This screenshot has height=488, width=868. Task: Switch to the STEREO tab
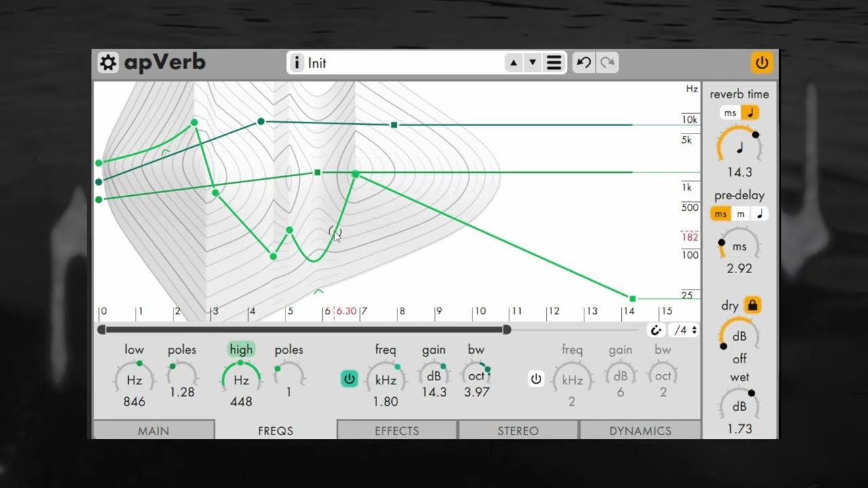[x=518, y=430]
